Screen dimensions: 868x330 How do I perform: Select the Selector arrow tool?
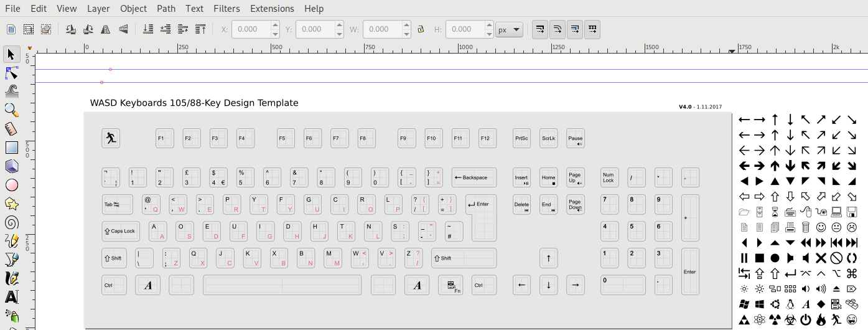tap(11, 55)
